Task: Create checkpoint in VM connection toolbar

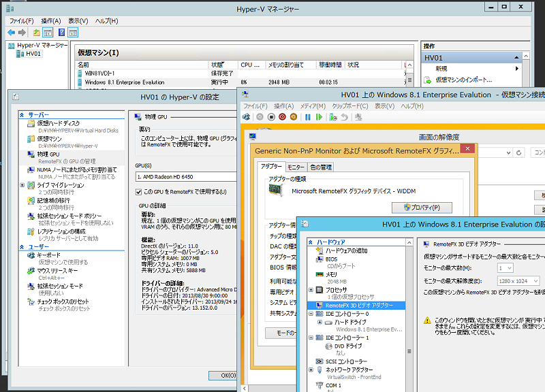Action: point(333,117)
